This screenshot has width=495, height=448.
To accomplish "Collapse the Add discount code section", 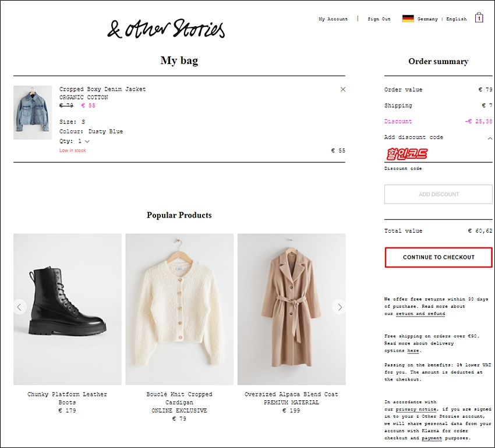I will [490, 138].
